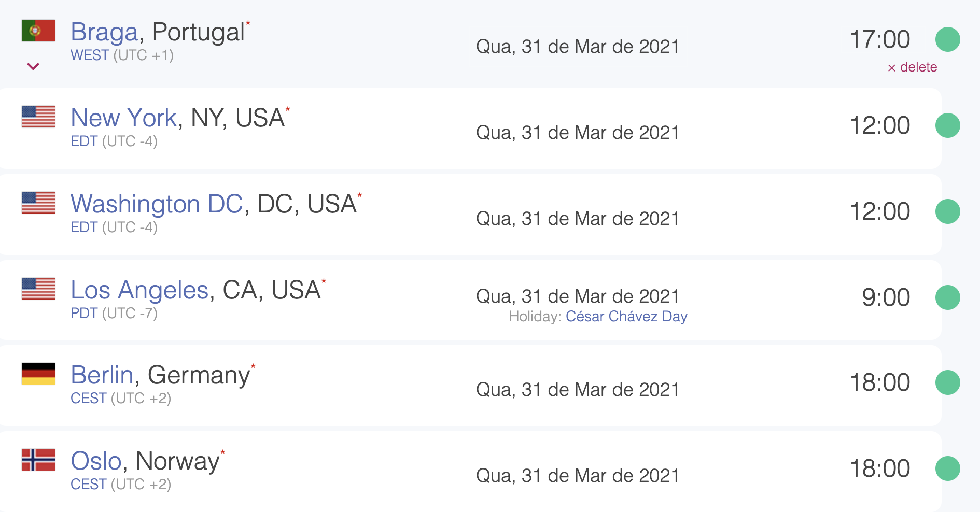Open the César Chávez Day holiday link

click(x=626, y=316)
